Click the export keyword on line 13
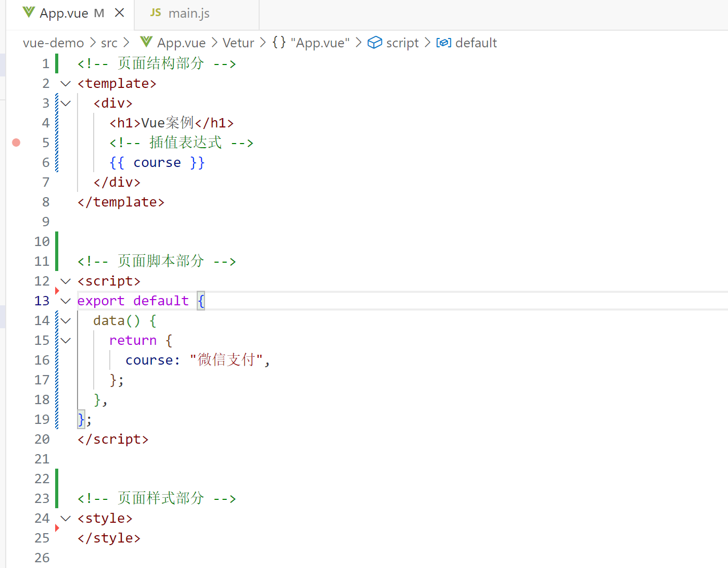This screenshot has height=568, width=728. pyautogui.click(x=101, y=301)
